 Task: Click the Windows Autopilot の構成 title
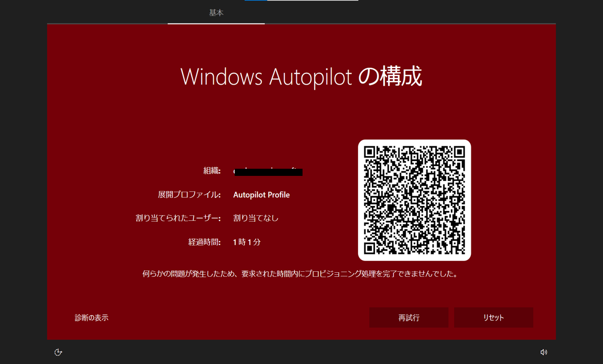(301, 76)
